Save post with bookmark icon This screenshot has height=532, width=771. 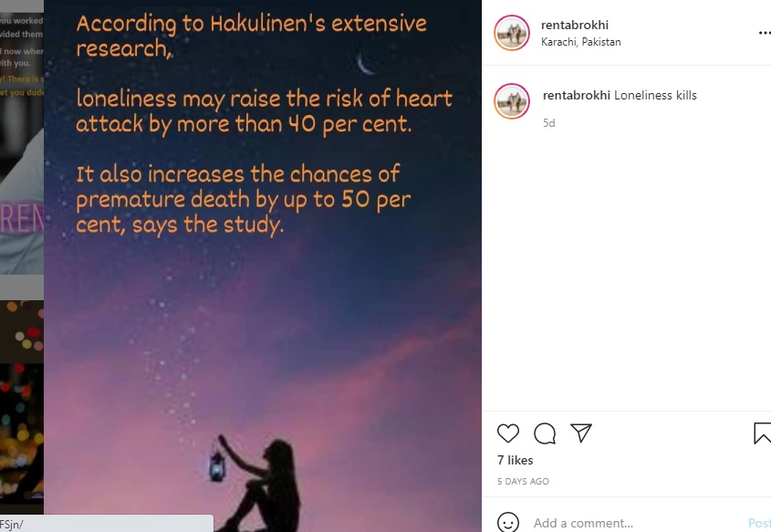(763, 433)
